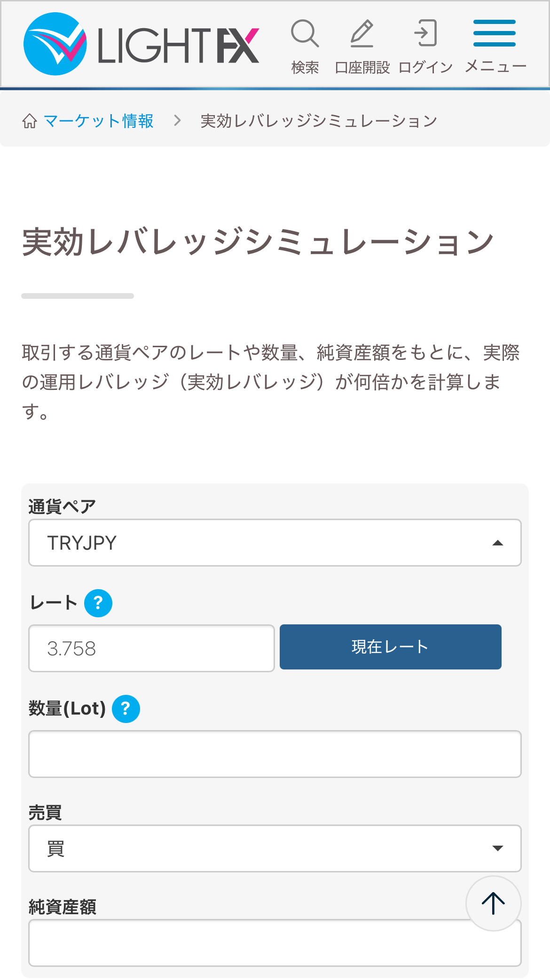Click the LIGHT FX logo
Viewport: 550px width, 980px height.
141,44
